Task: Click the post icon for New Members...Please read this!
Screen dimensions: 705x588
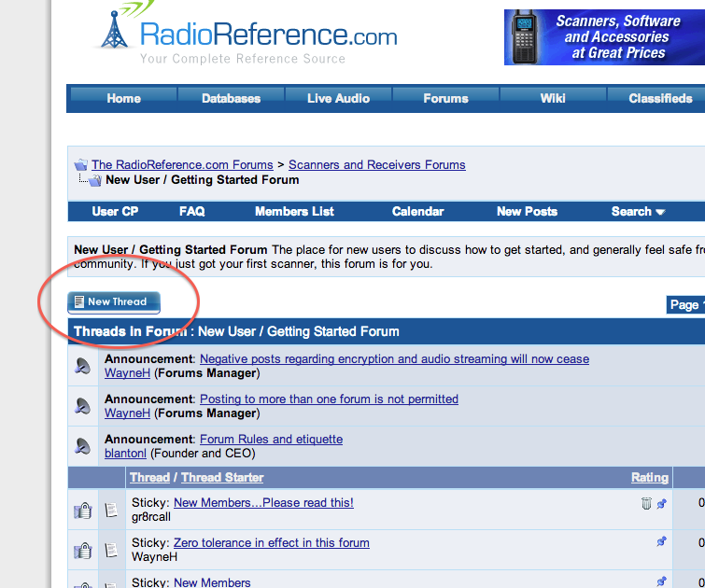Action: (111, 510)
